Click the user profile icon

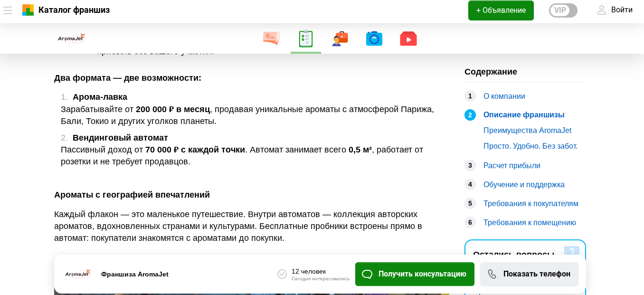(602, 10)
